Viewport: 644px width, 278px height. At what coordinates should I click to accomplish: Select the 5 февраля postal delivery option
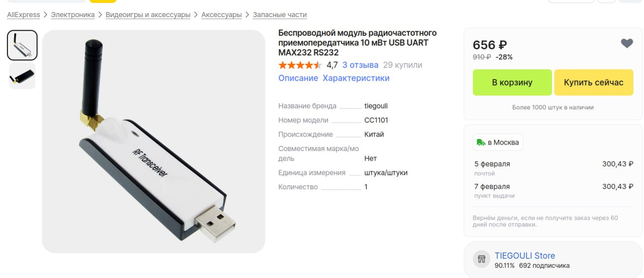tap(553, 168)
